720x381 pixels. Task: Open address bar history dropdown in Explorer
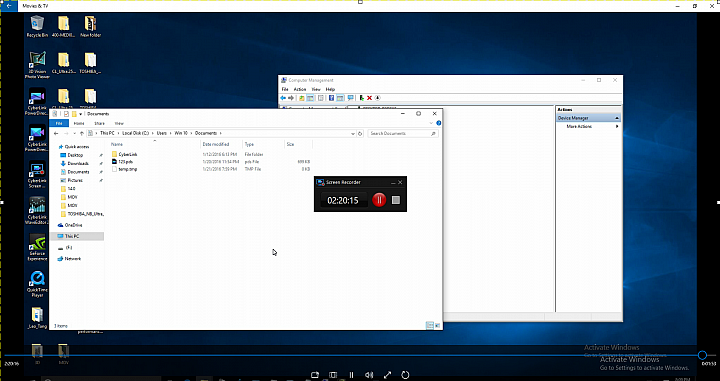pos(353,134)
